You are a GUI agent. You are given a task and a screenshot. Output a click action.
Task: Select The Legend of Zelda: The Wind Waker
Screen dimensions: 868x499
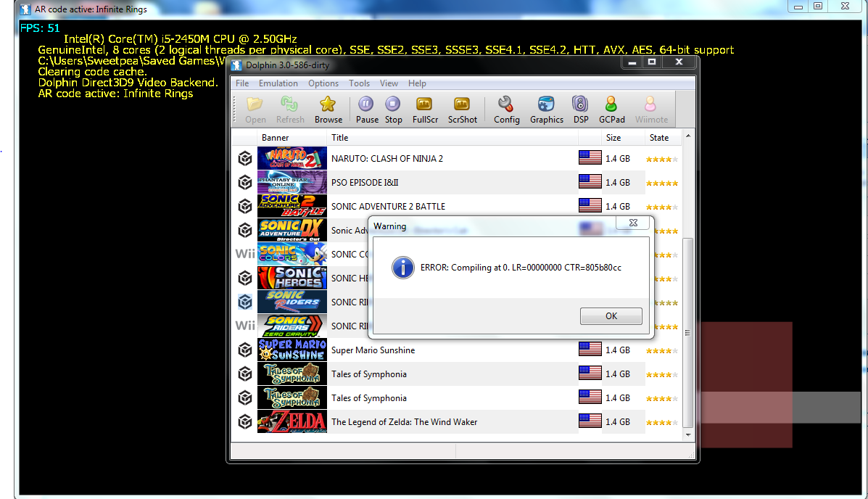click(x=404, y=422)
